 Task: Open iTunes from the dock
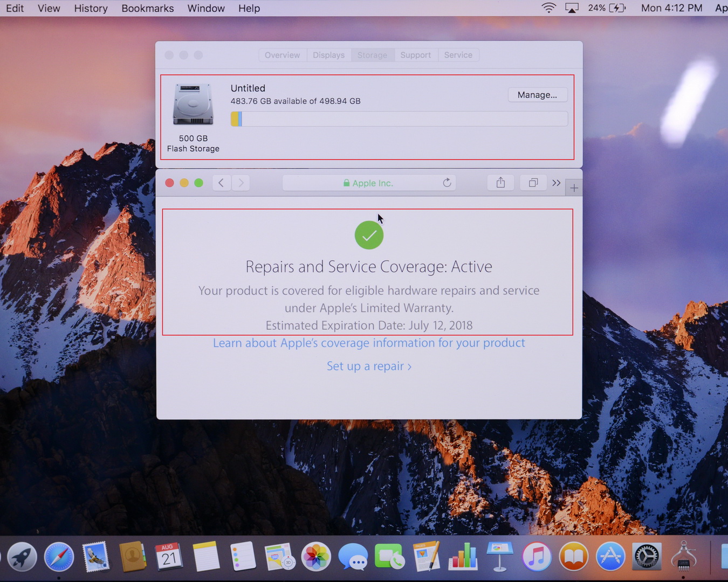point(537,557)
